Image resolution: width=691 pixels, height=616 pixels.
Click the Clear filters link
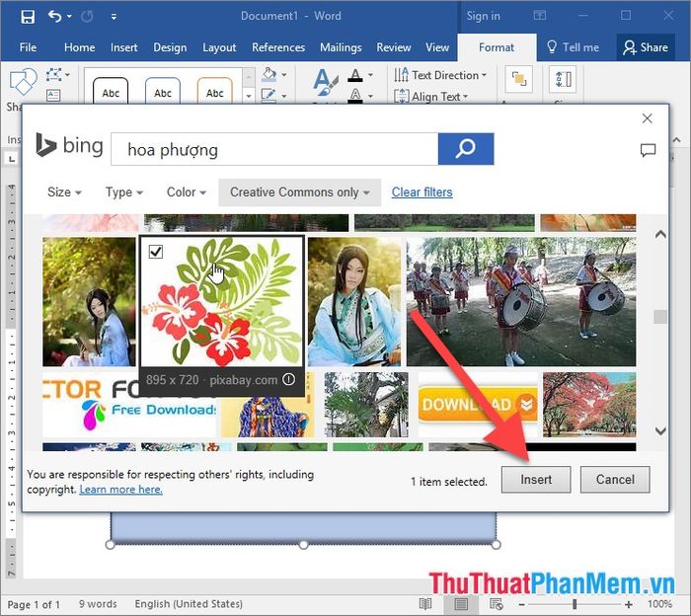[422, 192]
